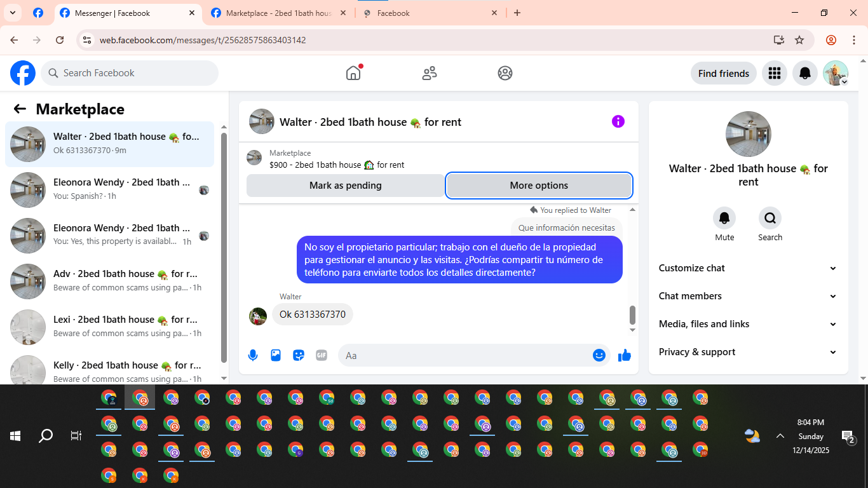
Task: Attach a file with the image icon
Action: [x=276, y=355]
